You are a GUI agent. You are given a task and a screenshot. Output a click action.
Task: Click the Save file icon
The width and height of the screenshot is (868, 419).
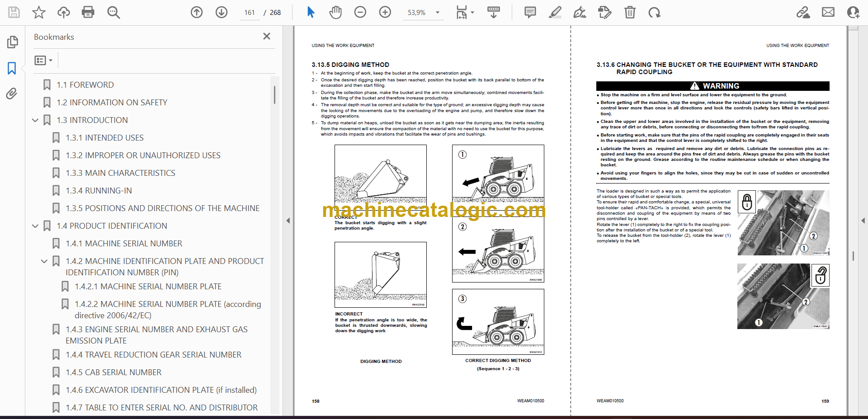(x=14, y=12)
